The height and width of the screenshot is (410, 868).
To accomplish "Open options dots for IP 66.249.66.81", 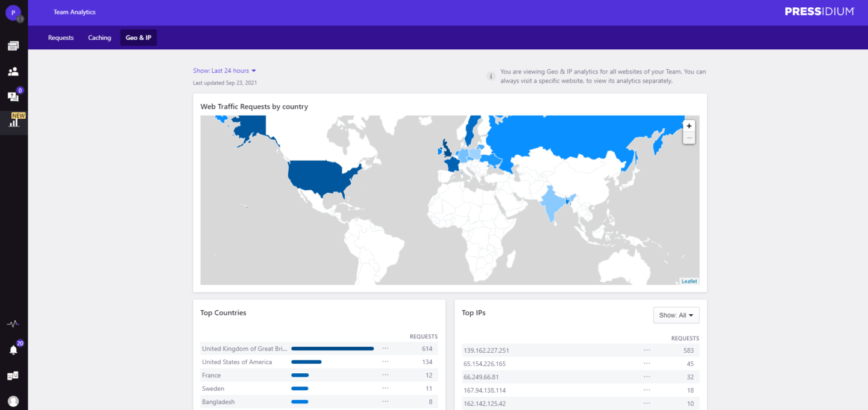I will [647, 377].
